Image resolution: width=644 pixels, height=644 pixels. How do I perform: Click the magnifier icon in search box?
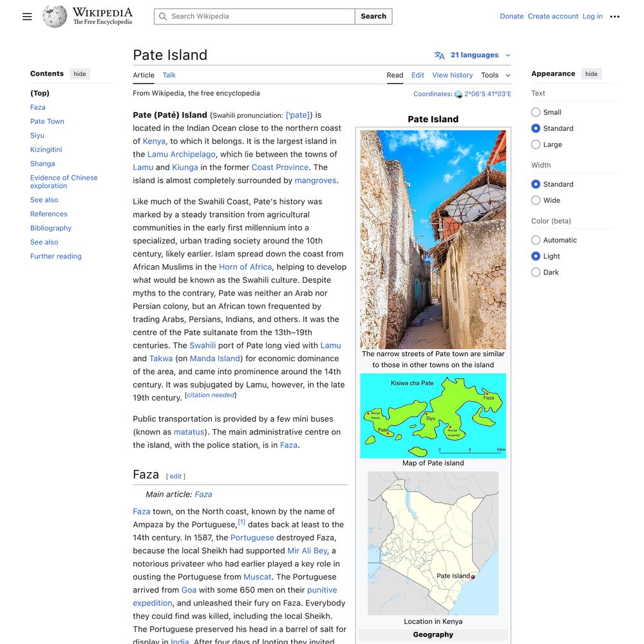pyautogui.click(x=163, y=17)
